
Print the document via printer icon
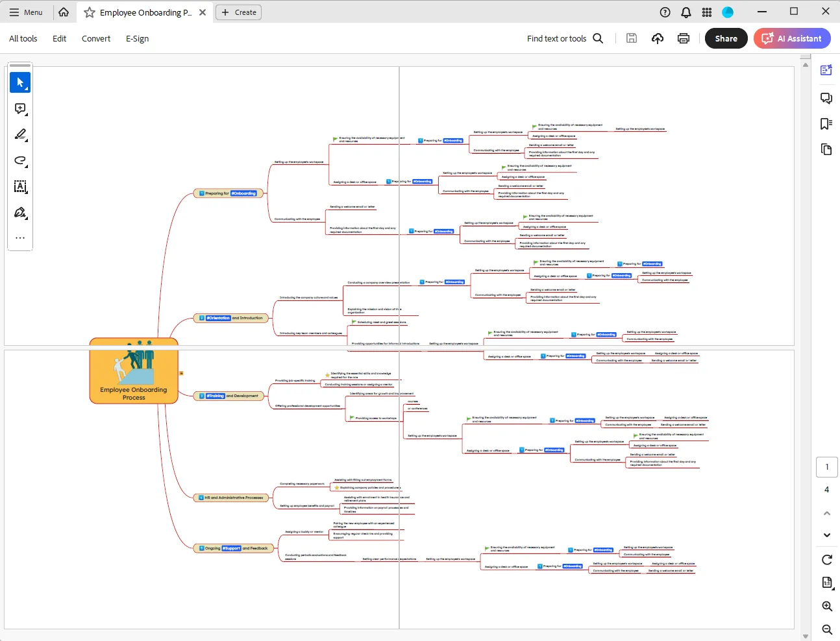683,38
